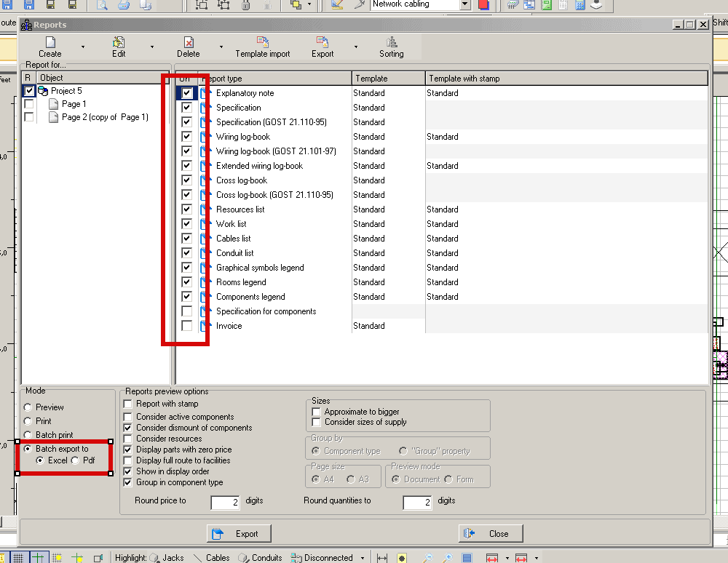Enable the Invoice report checkbox
Image resolution: width=728 pixels, height=563 pixels.
coord(187,326)
